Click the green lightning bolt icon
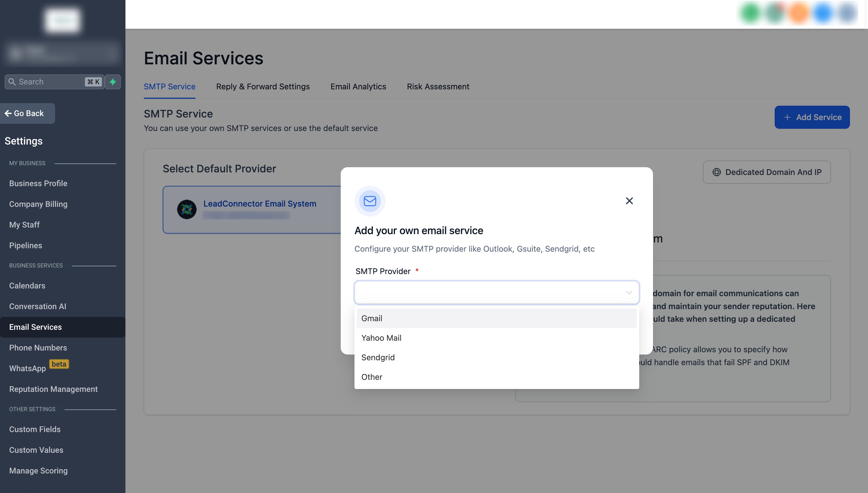This screenshot has height=493, width=868. (113, 82)
